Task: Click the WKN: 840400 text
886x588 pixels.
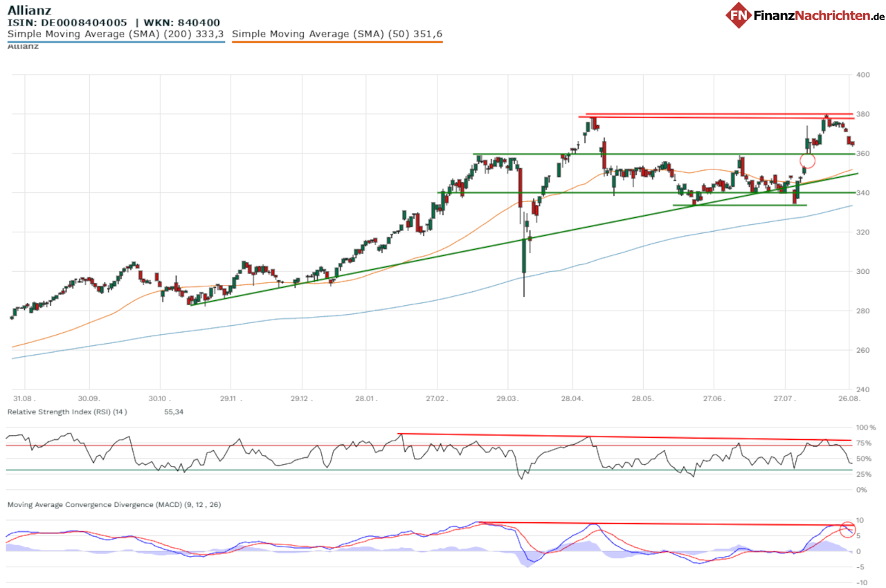Action: pyautogui.click(x=181, y=23)
